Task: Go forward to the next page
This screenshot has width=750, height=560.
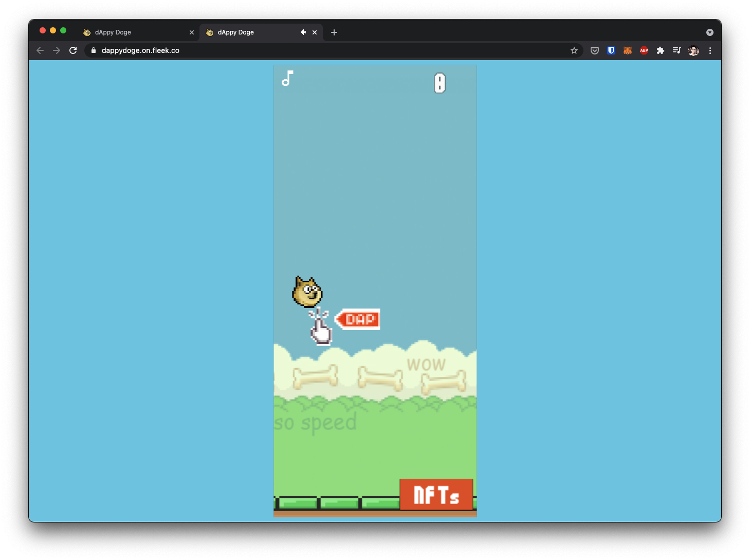Action: (x=57, y=50)
